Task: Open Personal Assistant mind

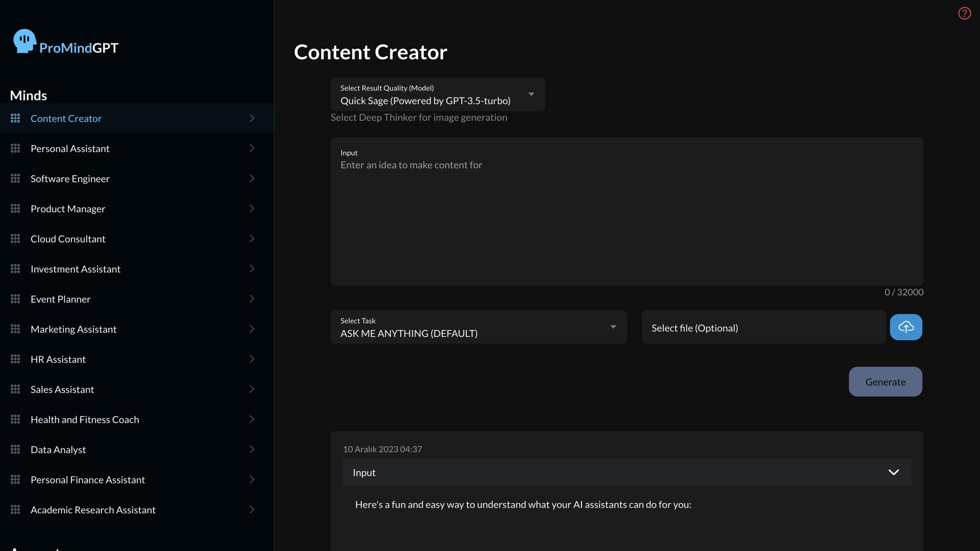Action: tap(70, 148)
